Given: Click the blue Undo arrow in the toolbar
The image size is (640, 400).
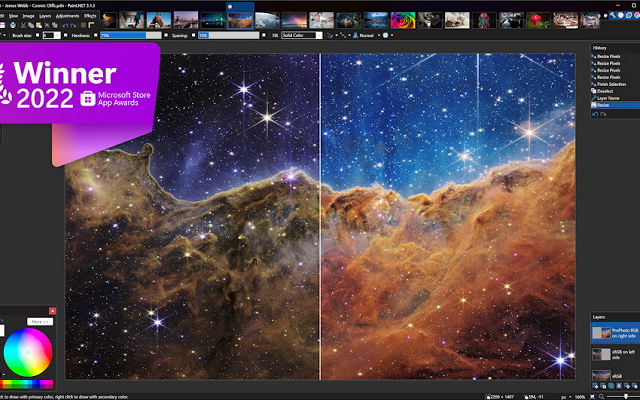Looking at the screenshot, I should tap(65, 25).
